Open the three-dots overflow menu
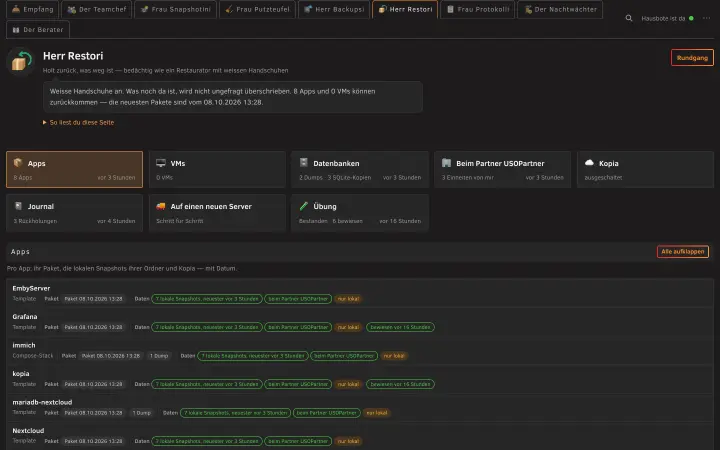This screenshot has width=720, height=450. 706,18
